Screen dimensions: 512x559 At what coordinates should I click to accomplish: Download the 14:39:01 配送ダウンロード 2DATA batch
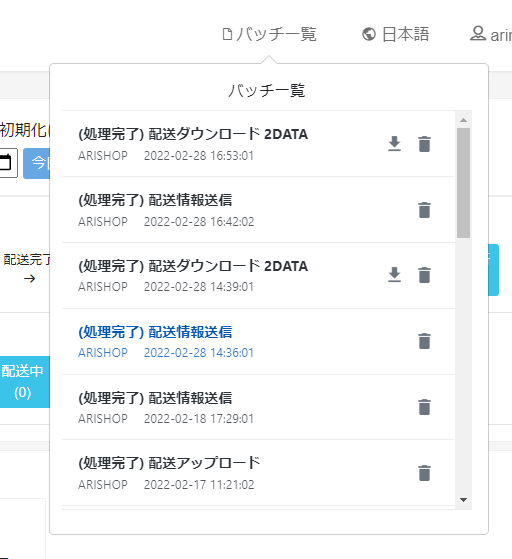pos(394,275)
